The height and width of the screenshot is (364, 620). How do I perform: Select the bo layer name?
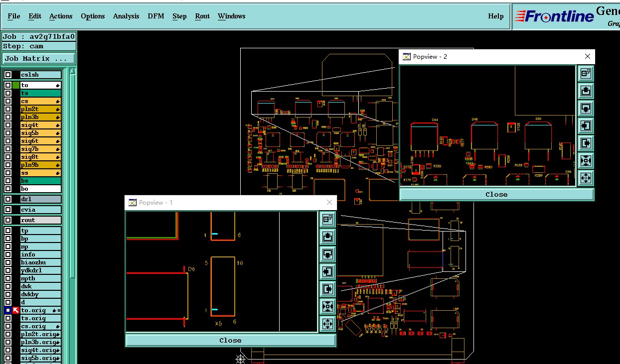(40, 189)
